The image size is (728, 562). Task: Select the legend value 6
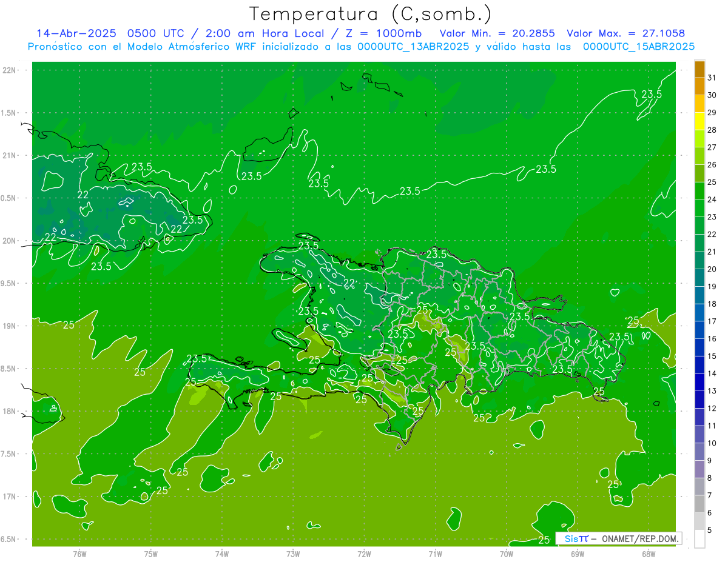pos(710,513)
